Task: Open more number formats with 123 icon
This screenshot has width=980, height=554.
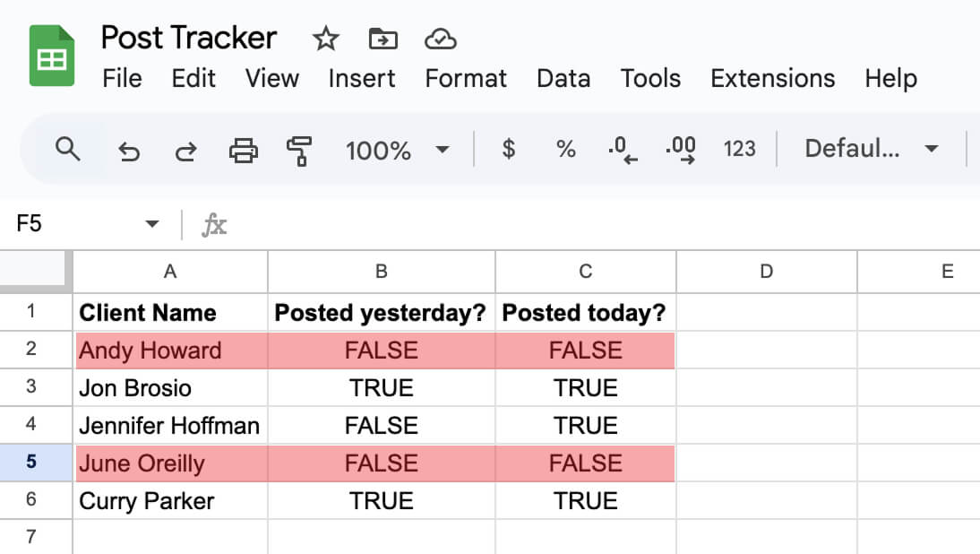Action: [740, 150]
